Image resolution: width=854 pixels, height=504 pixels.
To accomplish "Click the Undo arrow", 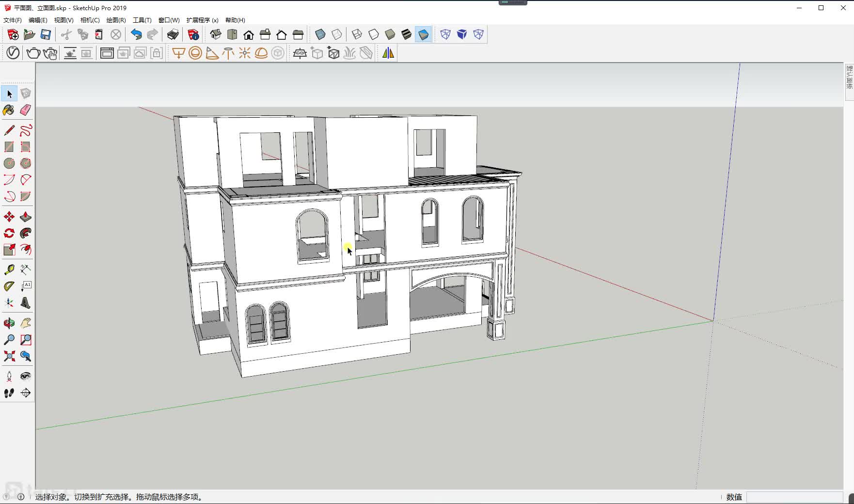I will (136, 34).
